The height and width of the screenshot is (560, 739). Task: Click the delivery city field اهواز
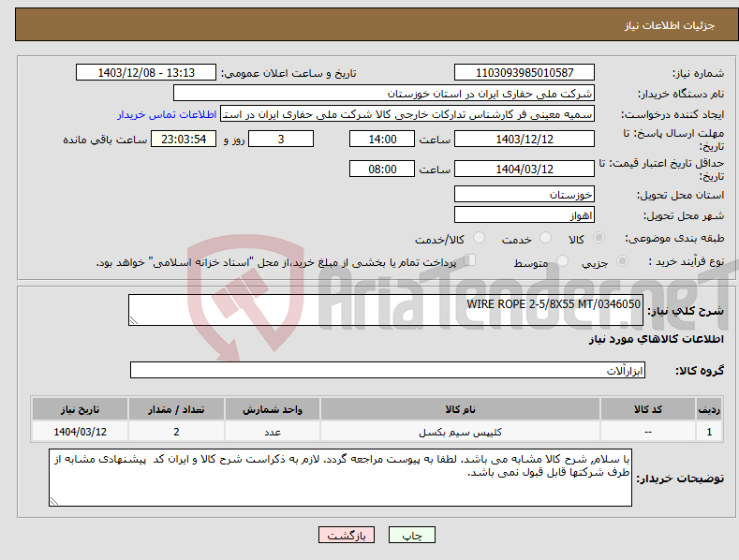coord(525,215)
